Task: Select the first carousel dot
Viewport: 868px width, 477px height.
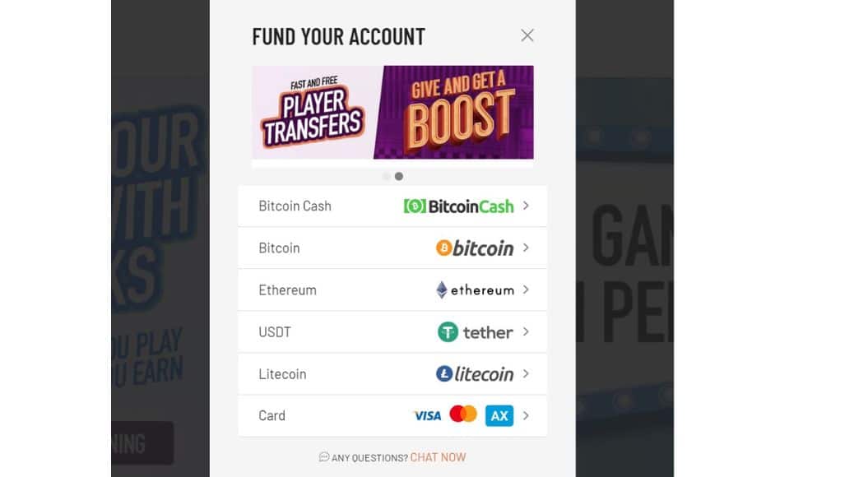Action: click(x=387, y=177)
